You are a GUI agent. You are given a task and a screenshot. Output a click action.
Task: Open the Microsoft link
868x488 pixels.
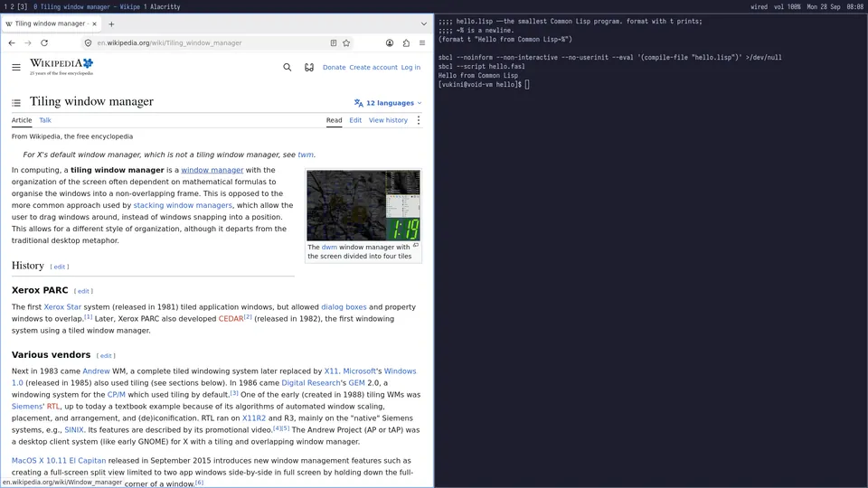click(x=359, y=371)
